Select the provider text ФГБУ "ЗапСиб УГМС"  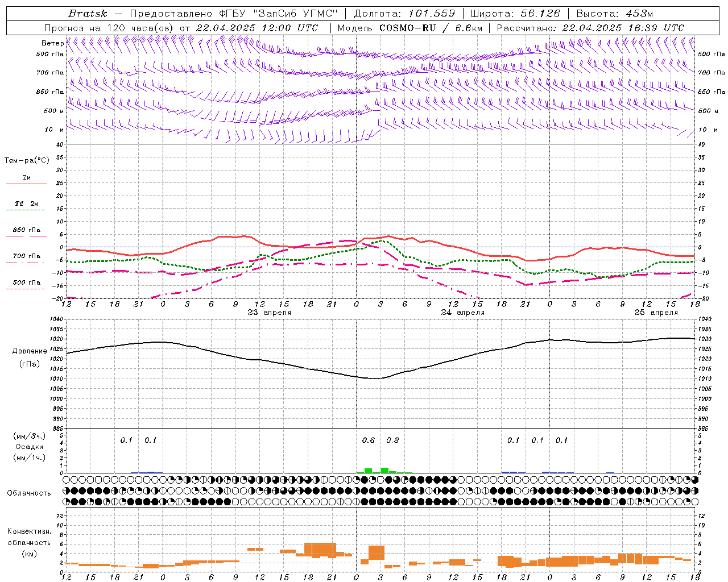279,14
